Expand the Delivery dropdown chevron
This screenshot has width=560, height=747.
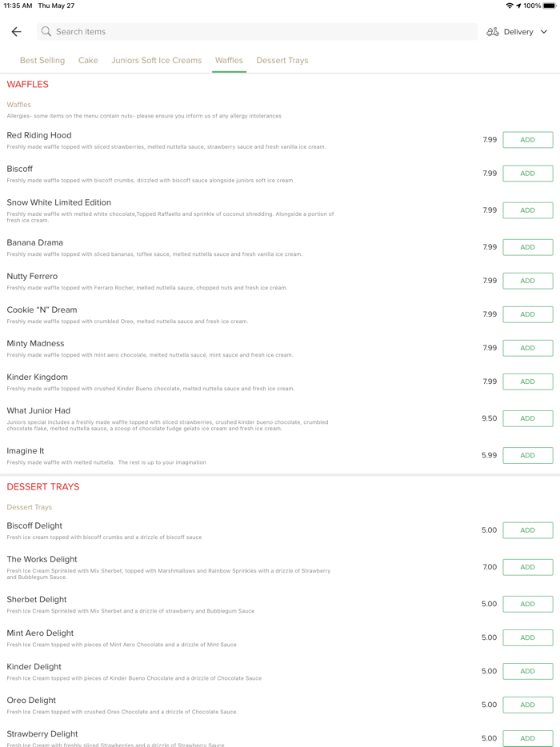tap(544, 32)
